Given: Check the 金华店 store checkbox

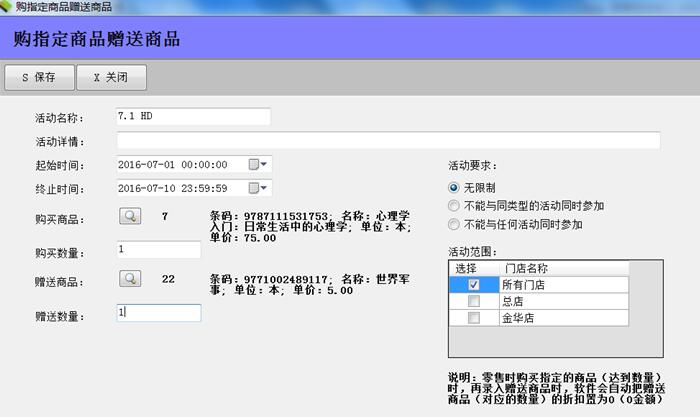Looking at the screenshot, I should click(x=474, y=318).
